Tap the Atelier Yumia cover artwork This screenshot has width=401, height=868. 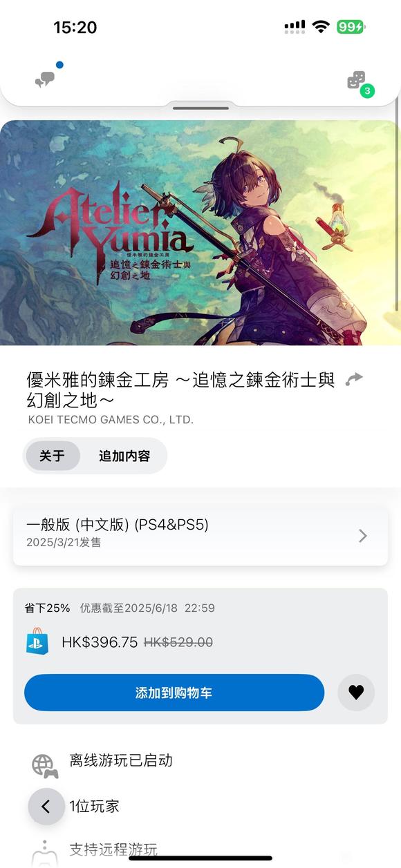(x=200, y=233)
